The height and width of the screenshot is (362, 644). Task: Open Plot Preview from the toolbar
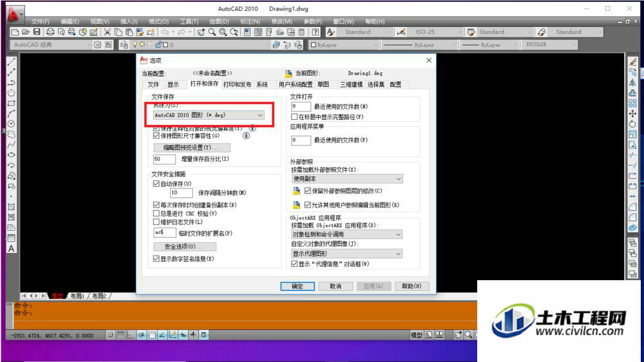61,32
